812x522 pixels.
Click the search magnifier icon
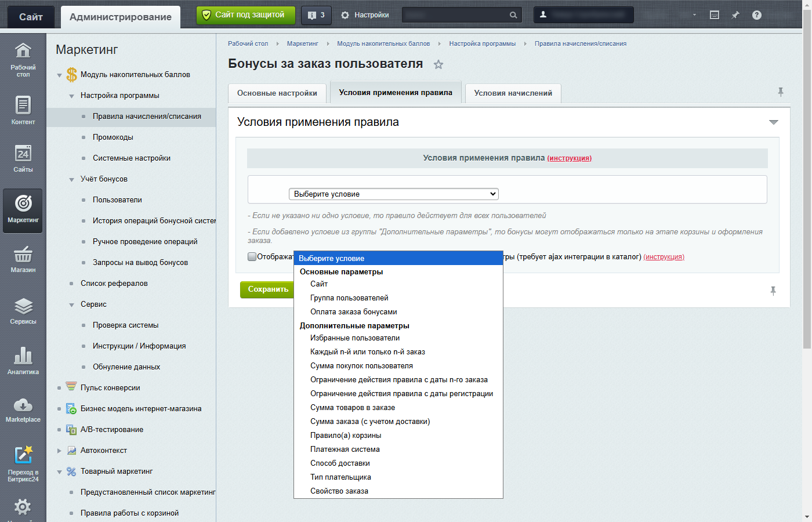point(513,15)
